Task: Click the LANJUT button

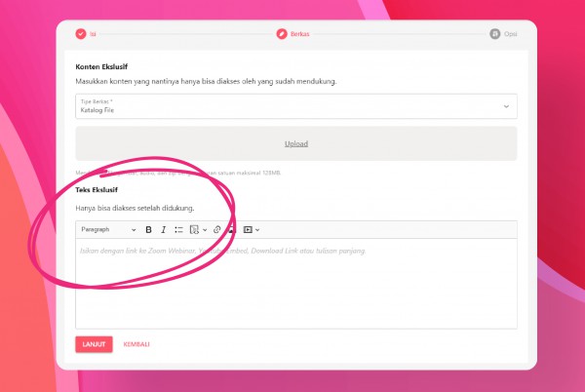Action: point(94,344)
